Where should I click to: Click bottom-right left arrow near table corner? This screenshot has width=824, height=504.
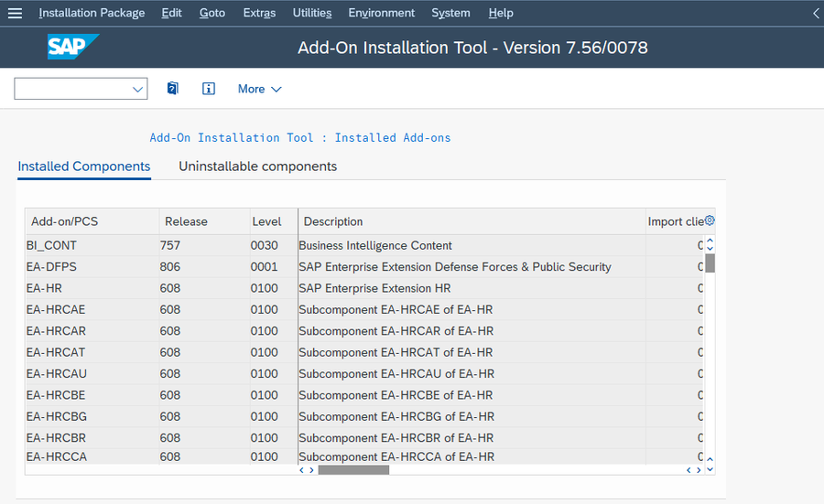point(688,470)
